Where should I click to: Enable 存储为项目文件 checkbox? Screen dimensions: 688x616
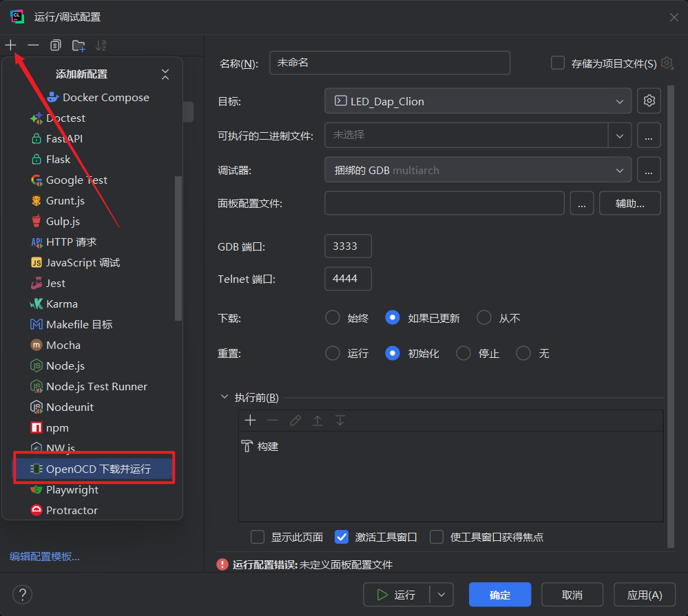(x=557, y=63)
